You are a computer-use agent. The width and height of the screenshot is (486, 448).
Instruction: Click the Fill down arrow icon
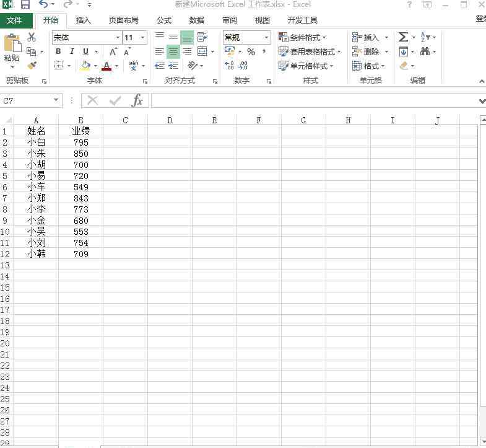(x=403, y=51)
